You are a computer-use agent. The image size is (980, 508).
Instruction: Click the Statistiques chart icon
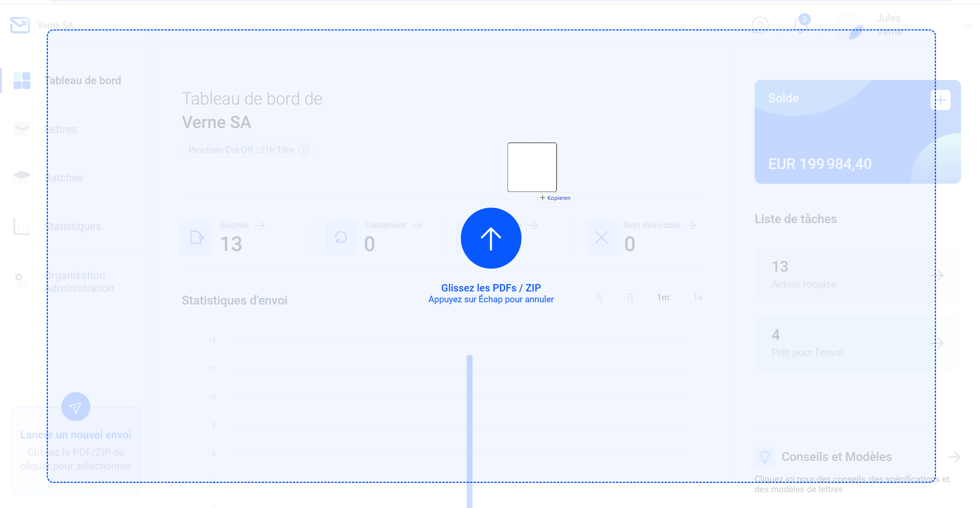22,226
